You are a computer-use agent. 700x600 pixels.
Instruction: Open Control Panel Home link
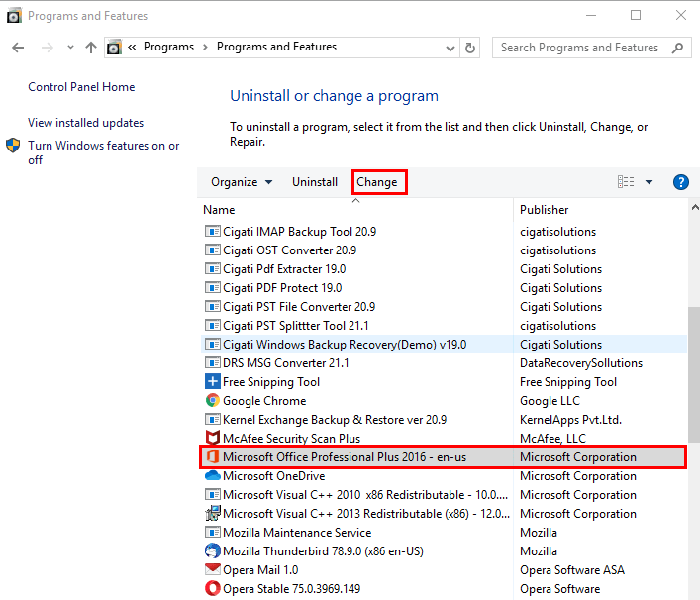pyautogui.click(x=81, y=86)
